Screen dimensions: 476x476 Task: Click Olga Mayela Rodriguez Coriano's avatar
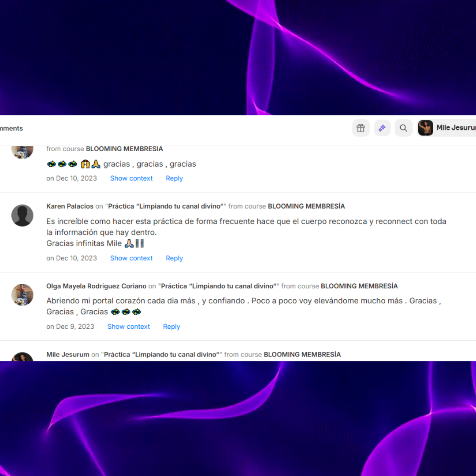point(22,295)
